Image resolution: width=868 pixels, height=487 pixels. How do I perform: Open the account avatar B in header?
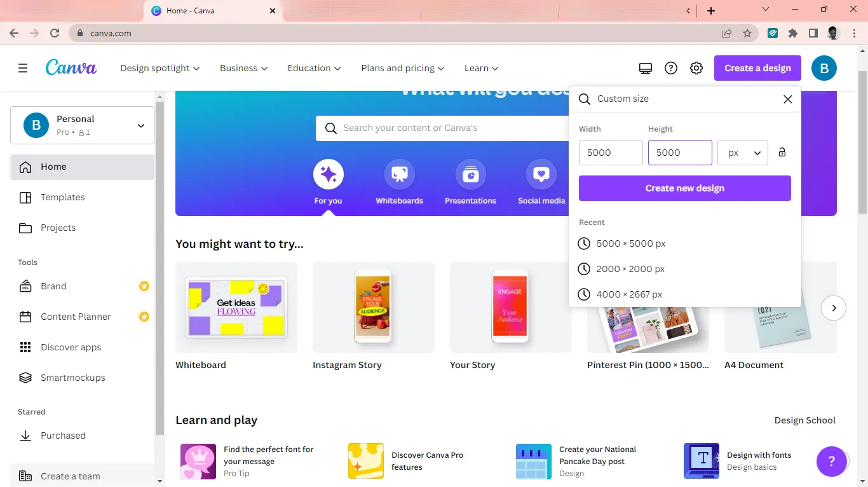click(x=824, y=68)
